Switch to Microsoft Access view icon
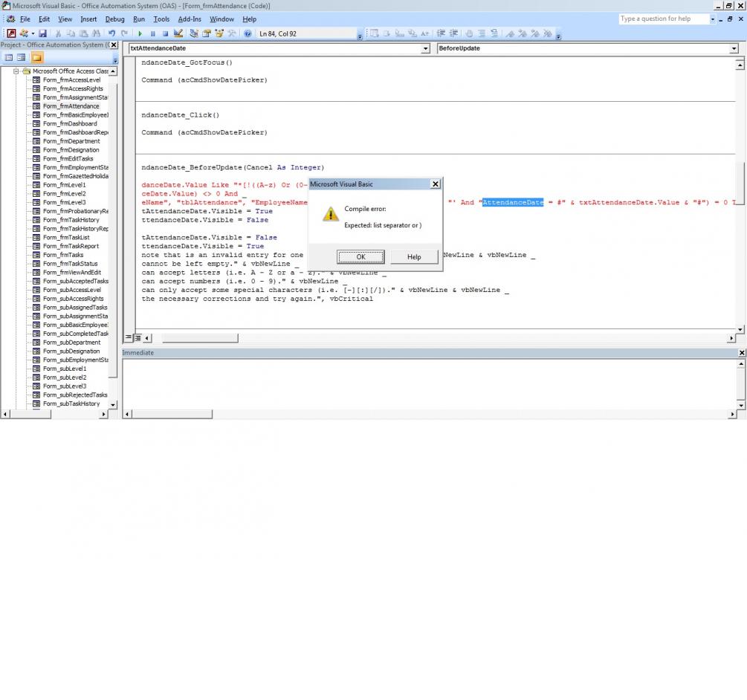Image resolution: width=747 pixels, height=700 pixels. 11,33
